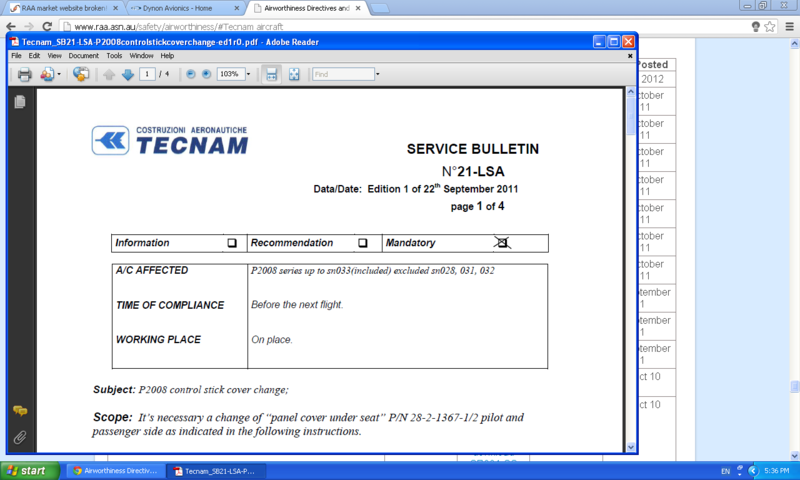Open the View menu in Adobe Reader

click(x=55, y=56)
